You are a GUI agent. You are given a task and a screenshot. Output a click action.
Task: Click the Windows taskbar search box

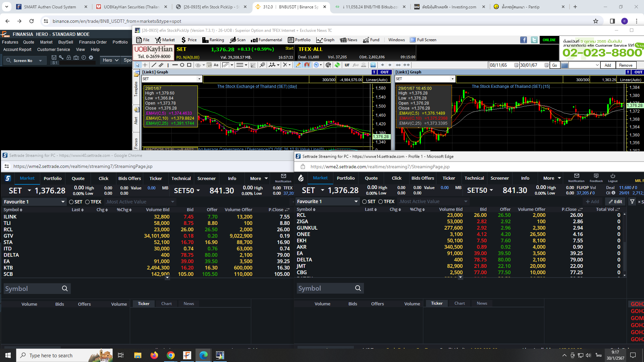64,355
